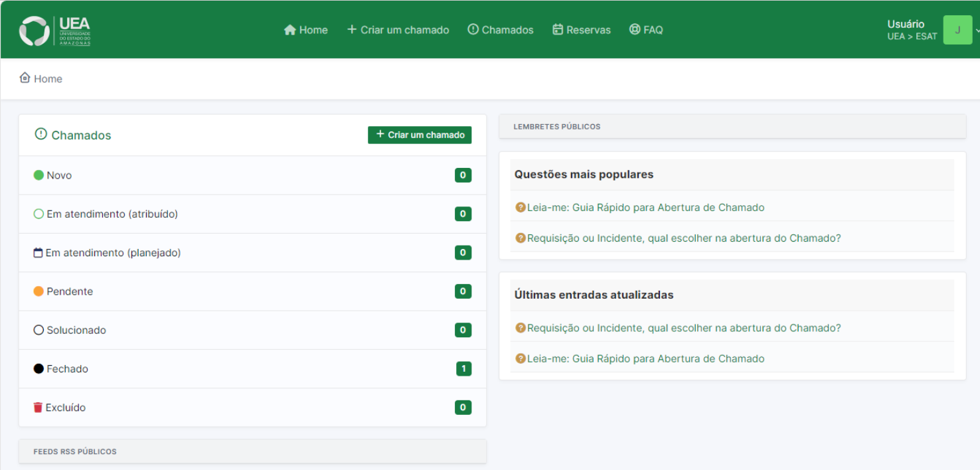Viewport: 980px width, 470px height.
Task: Click the Fechado count badge showing 1
Action: [x=463, y=369]
